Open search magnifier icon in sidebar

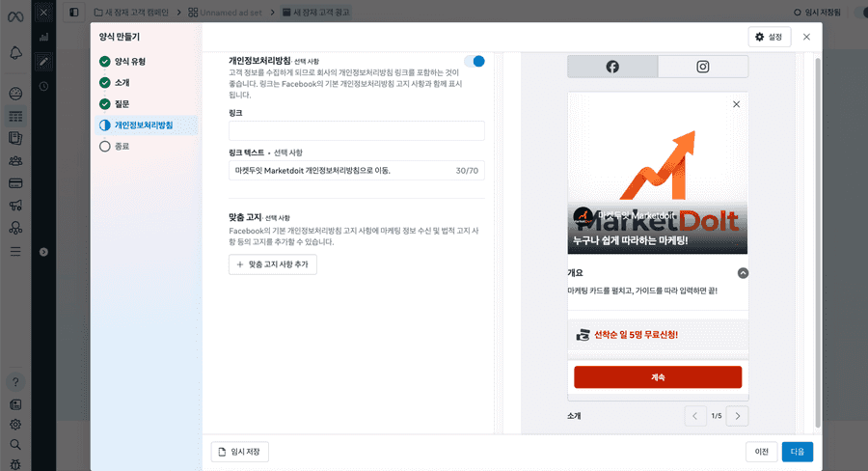coord(15,444)
